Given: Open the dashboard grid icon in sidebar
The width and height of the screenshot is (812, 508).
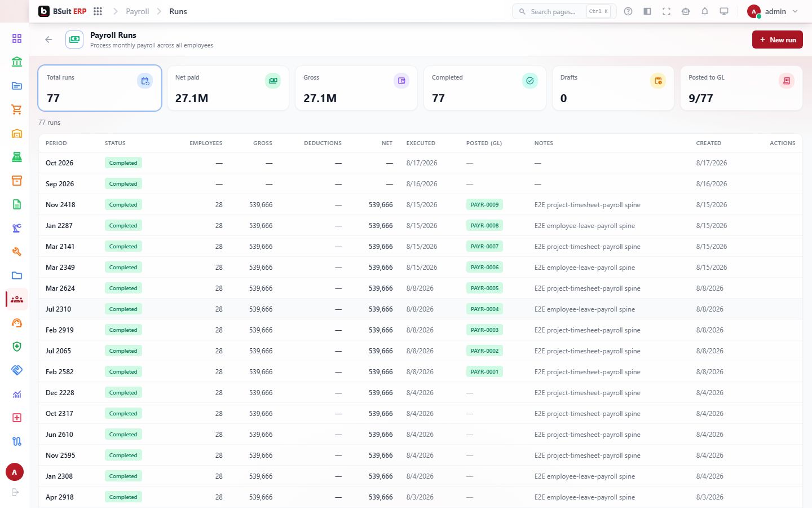Looking at the screenshot, I should (x=17, y=38).
